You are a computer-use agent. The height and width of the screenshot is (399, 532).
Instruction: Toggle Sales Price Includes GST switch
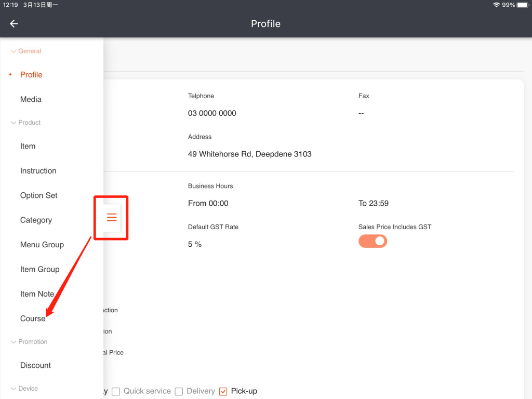tap(373, 241)
